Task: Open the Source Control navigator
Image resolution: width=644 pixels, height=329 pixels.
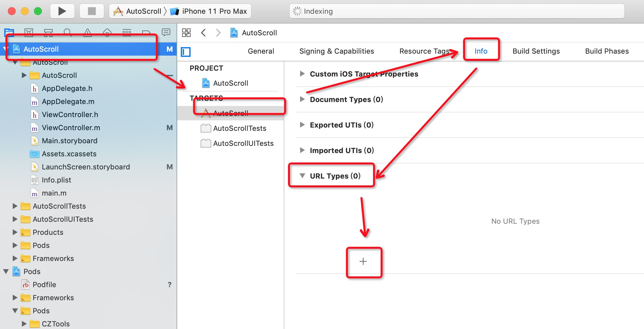Action: 29,32
